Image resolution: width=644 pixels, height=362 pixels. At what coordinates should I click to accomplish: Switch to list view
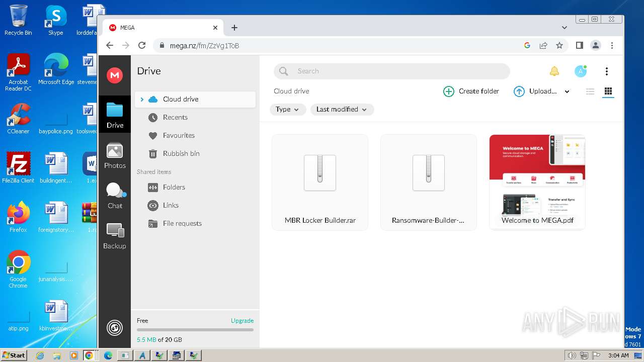(x=590, y=92)
